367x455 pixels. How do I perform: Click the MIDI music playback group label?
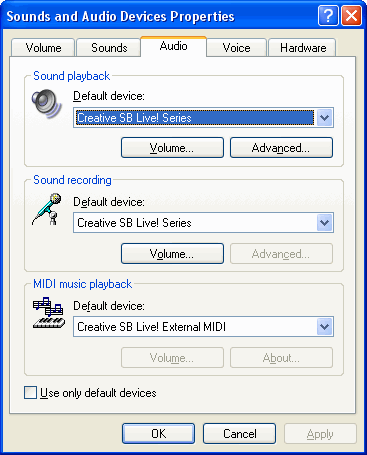click(82, 284)
